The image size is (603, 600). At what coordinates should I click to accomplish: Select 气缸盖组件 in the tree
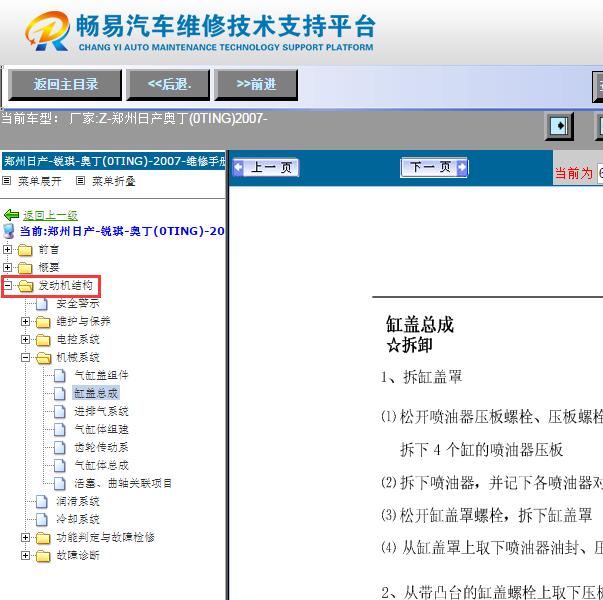101,375
